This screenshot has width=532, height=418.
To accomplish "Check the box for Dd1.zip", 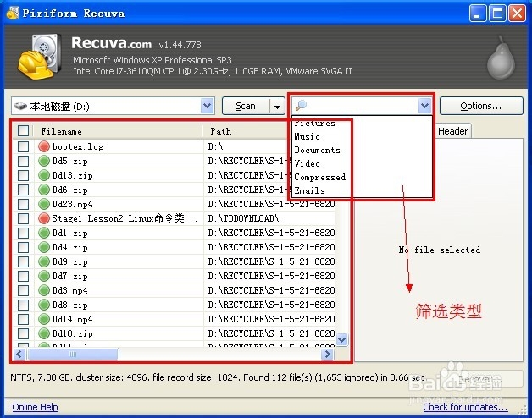I will tap(23, 233).
